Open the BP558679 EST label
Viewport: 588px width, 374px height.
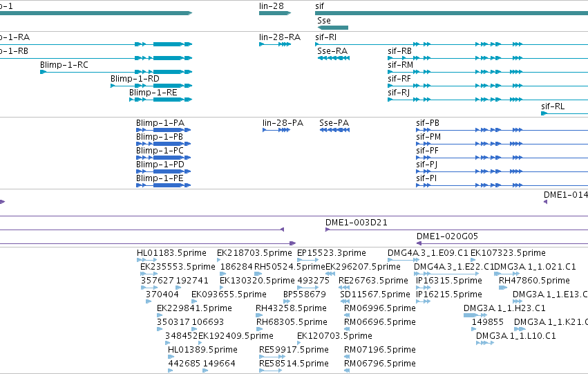[x=305, y=294]
